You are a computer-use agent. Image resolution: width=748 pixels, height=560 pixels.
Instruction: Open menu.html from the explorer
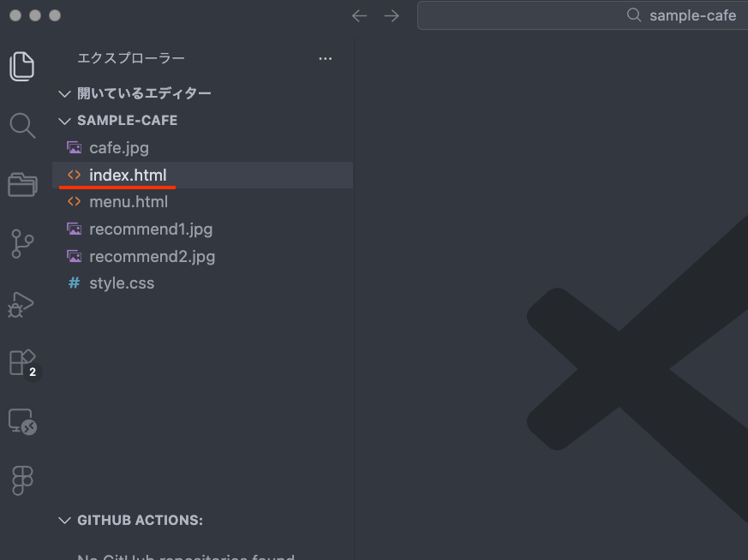point(128,202)
